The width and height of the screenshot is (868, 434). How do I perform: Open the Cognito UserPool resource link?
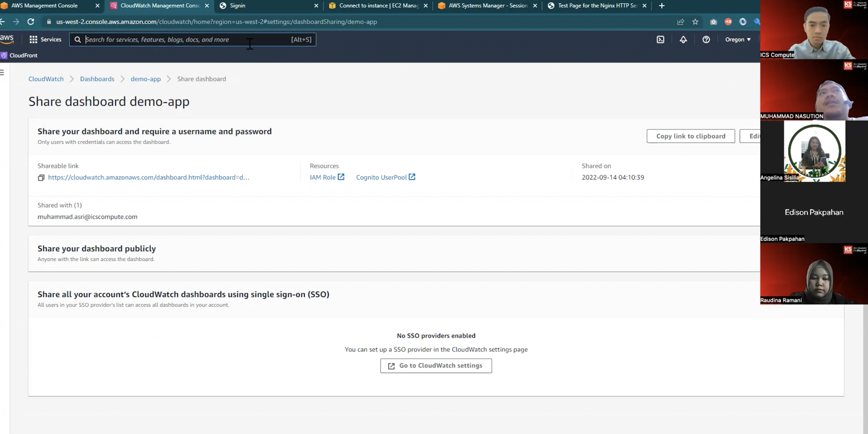click(381, 177)
